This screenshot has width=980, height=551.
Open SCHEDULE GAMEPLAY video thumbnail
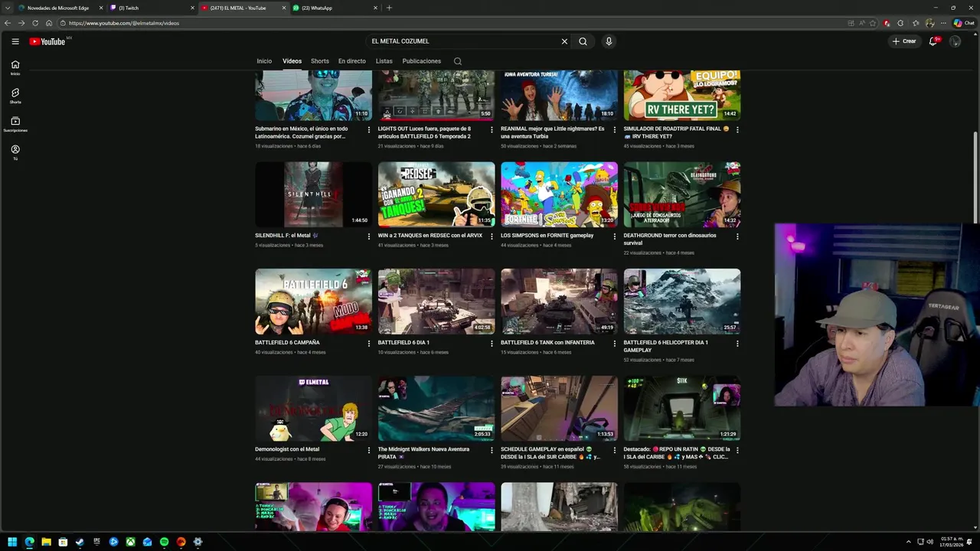(559, 409)
